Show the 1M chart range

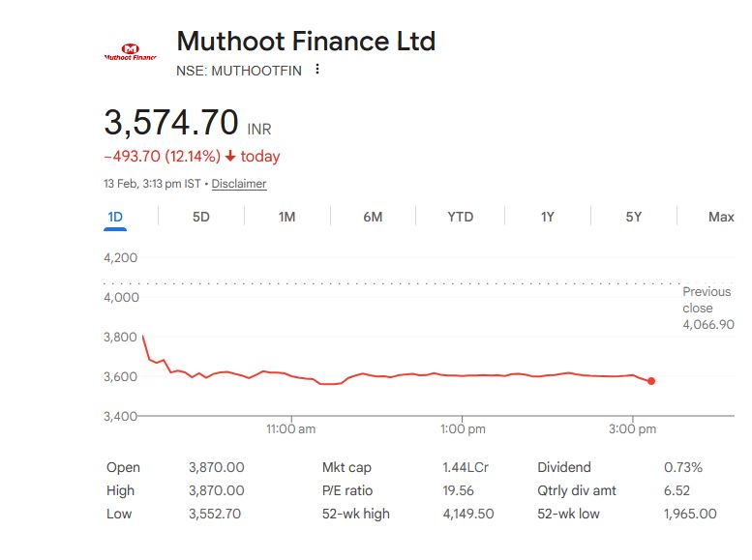[286, 217]
